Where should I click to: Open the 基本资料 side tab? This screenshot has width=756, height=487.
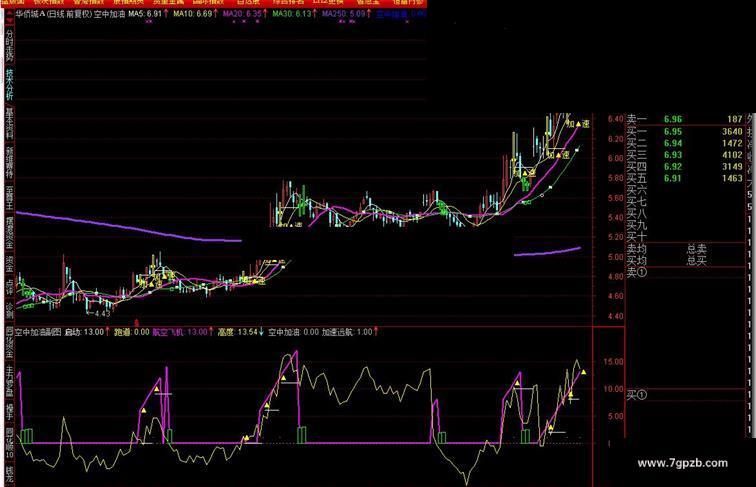[x=9, y=124]
